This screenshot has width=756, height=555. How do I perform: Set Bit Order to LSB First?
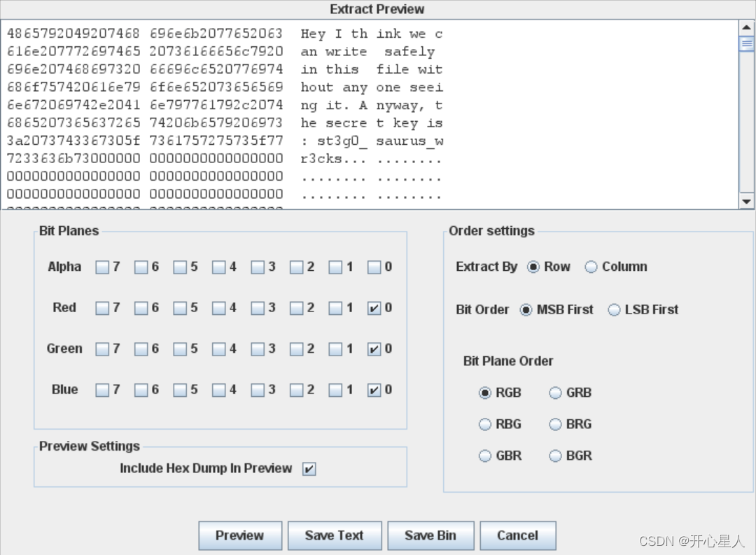tap(615, 310)
